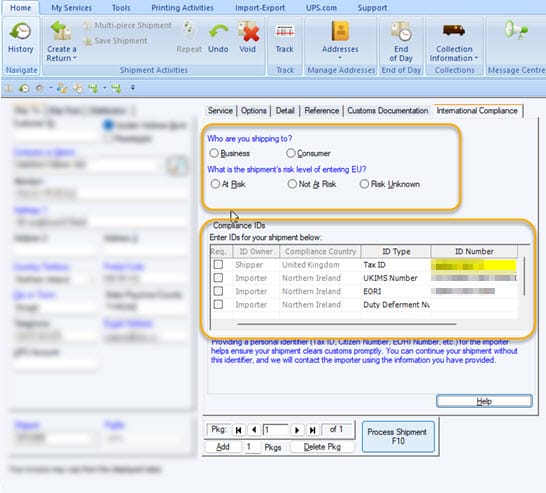Click the package number input field
This screenshot has width=546, height=493.
[275, 430]
